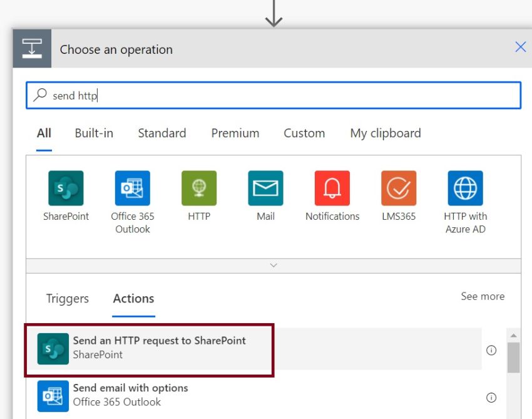Open the Office 365 Outlook connector
The image size is (532, 419).
(132, 188)
